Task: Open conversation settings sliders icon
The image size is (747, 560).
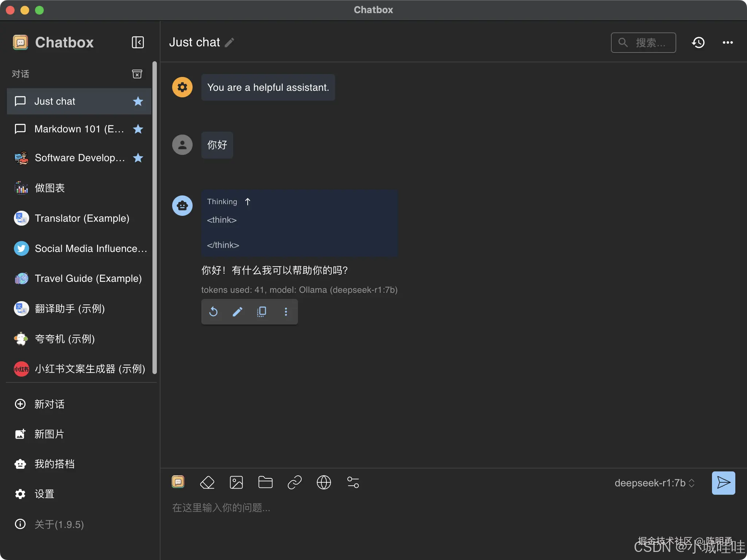Action: point(353,482)
